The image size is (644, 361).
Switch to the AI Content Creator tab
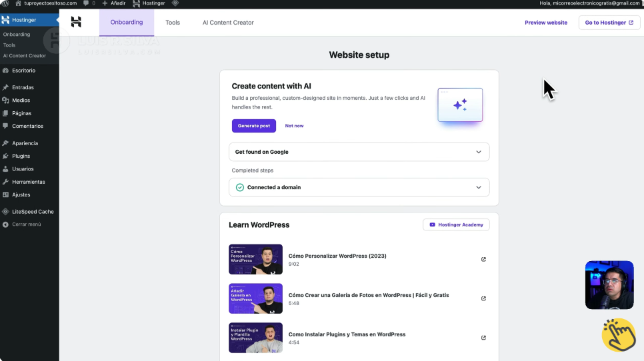click(x=228, y=23)
